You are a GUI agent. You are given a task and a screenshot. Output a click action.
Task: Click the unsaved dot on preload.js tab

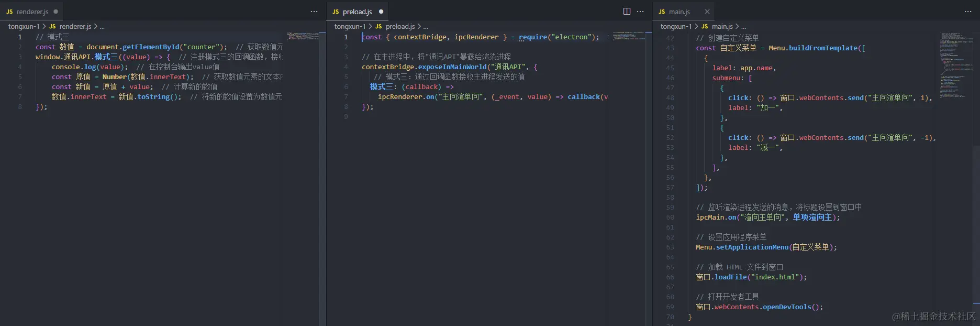(381, 12)
